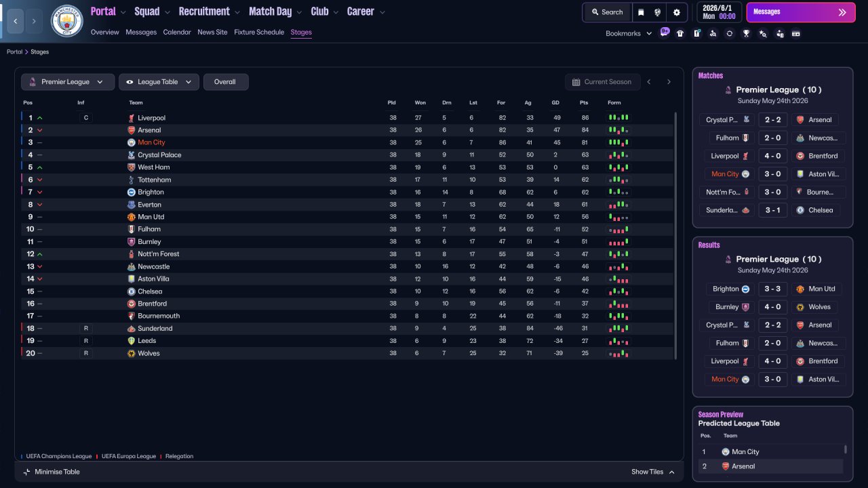The image size is (868, 488).
Task: Click the person with document icon in bookmarks
Action: click(780, 33)
